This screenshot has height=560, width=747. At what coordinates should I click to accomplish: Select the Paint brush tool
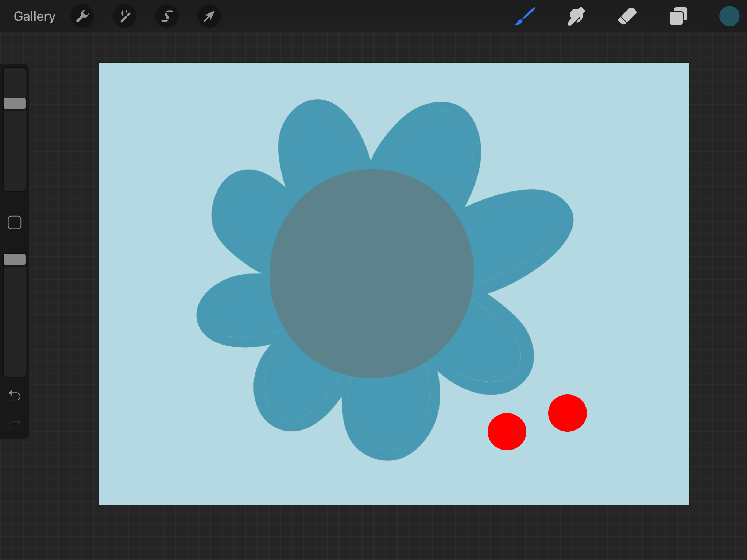[x=525, y=16]
